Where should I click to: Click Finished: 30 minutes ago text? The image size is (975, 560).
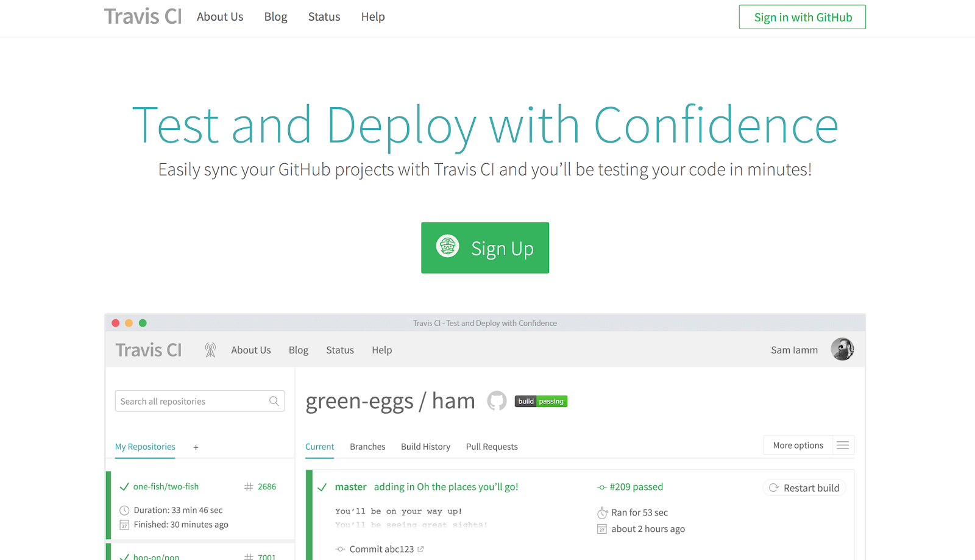[x=181, y=525]
